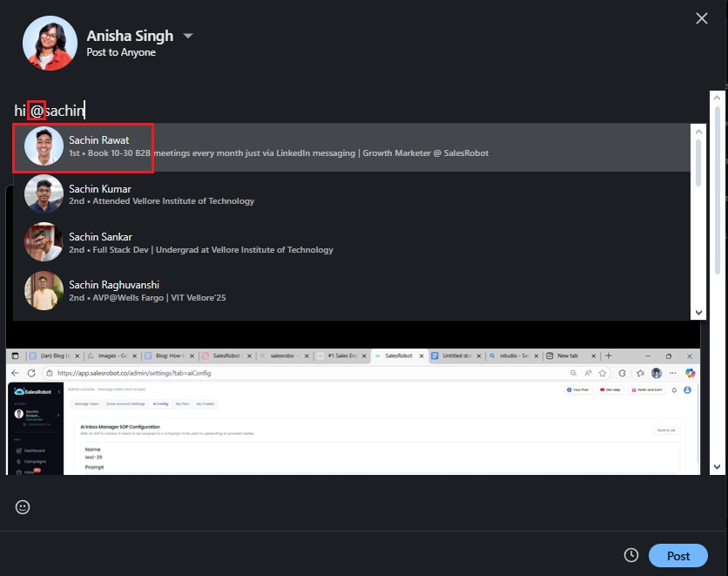The width and height of the screenshot is (728, 576).
Task: Click 'AI Config' tab in the attached screenshot
Action: click(x=160, y=403)
